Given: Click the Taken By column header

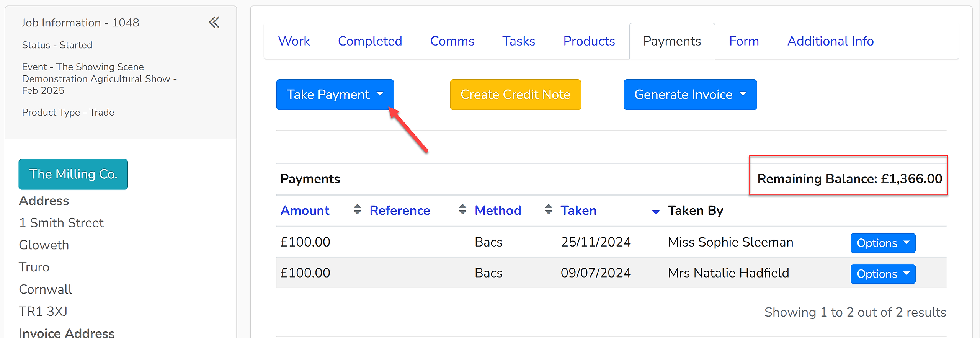Looking at the screenshot, I should pyautogui.click(x=695, y=211).
